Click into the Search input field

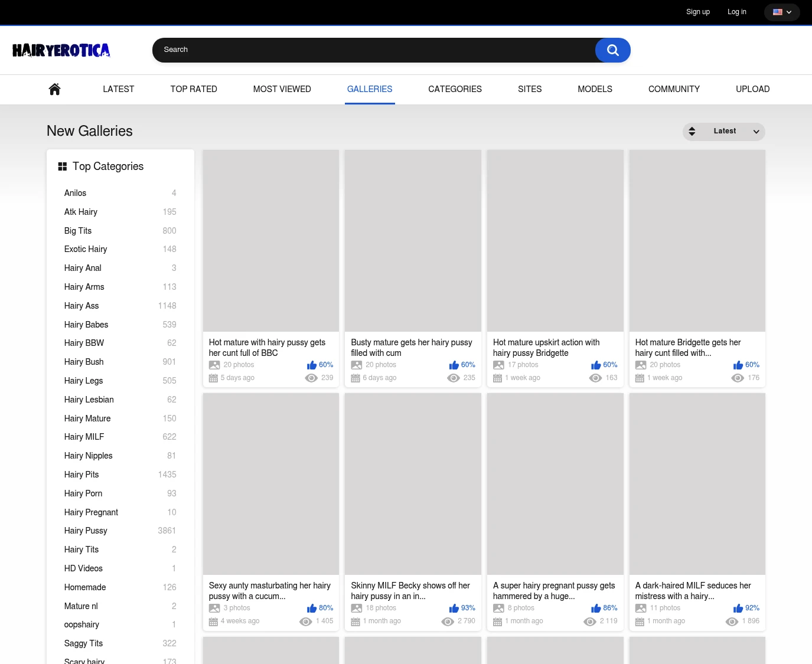click(x=374, y=50)
